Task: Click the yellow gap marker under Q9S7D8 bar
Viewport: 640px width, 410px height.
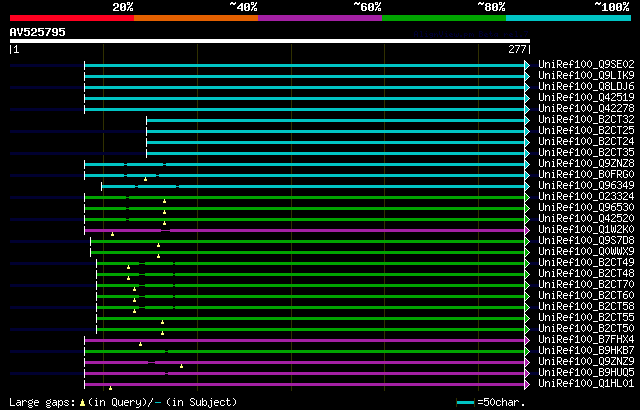Action: coord(158,245)
